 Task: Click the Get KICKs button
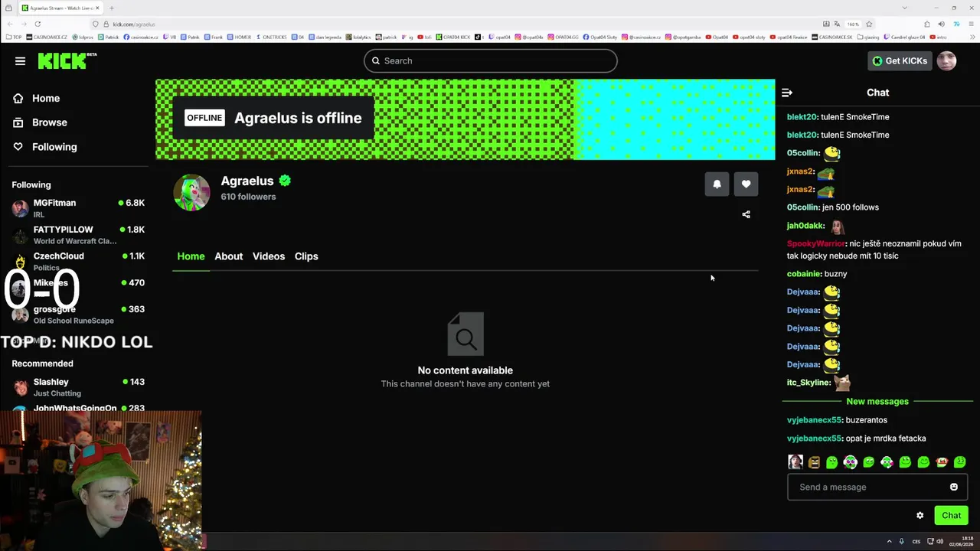(x=900, y=60)
